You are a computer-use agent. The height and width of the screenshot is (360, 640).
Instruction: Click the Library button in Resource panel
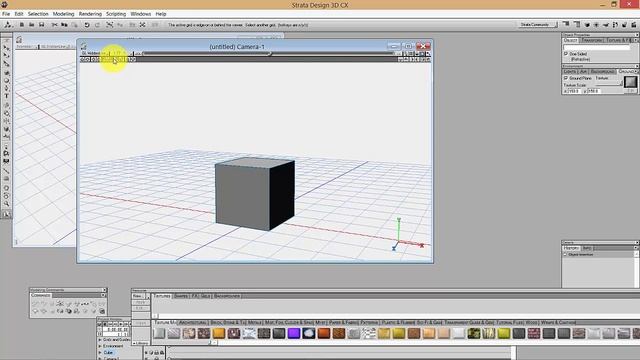tap(140, 343)
